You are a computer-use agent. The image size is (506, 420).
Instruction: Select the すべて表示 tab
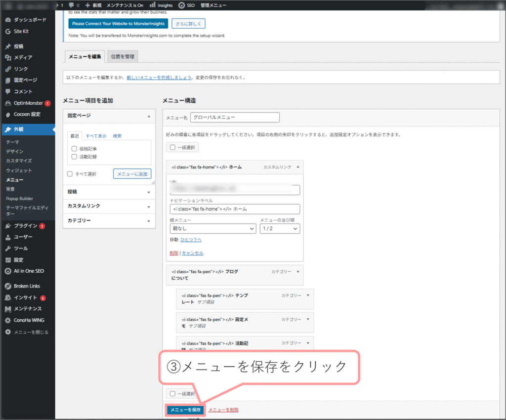[96, 136]
